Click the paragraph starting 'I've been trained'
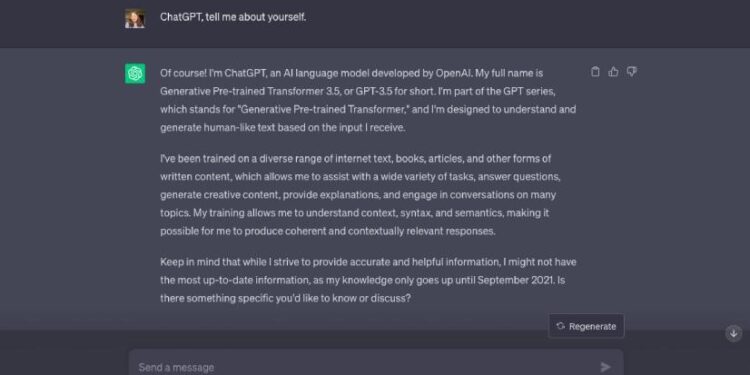 (x=360, y=195)
